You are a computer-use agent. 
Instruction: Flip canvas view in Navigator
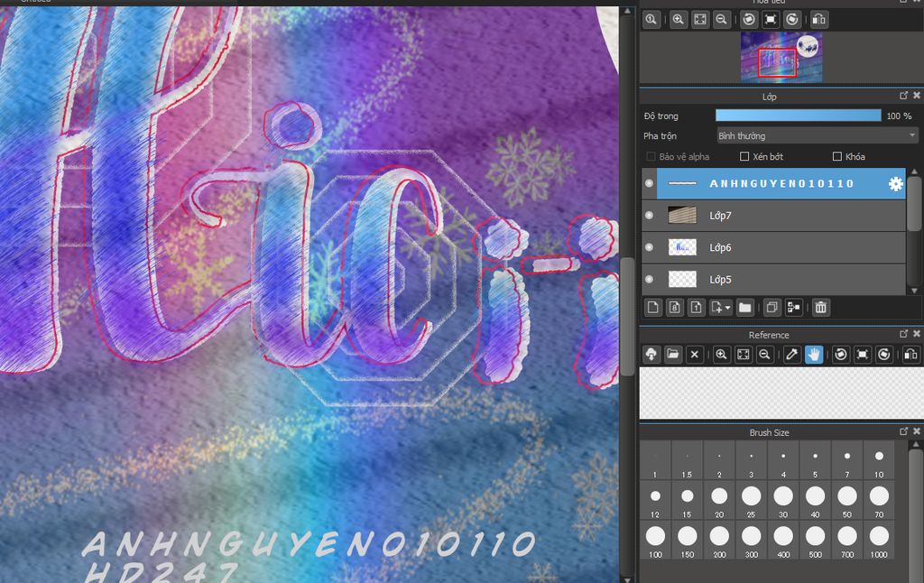click(x=819, y=20)
